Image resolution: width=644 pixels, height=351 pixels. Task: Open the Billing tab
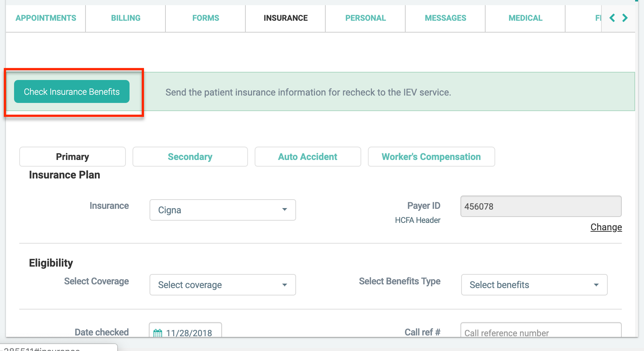click(x=126, y=18)
